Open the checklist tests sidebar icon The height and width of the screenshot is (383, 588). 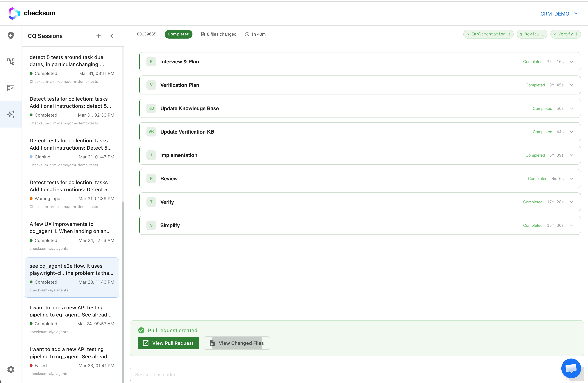coord(11,88)
